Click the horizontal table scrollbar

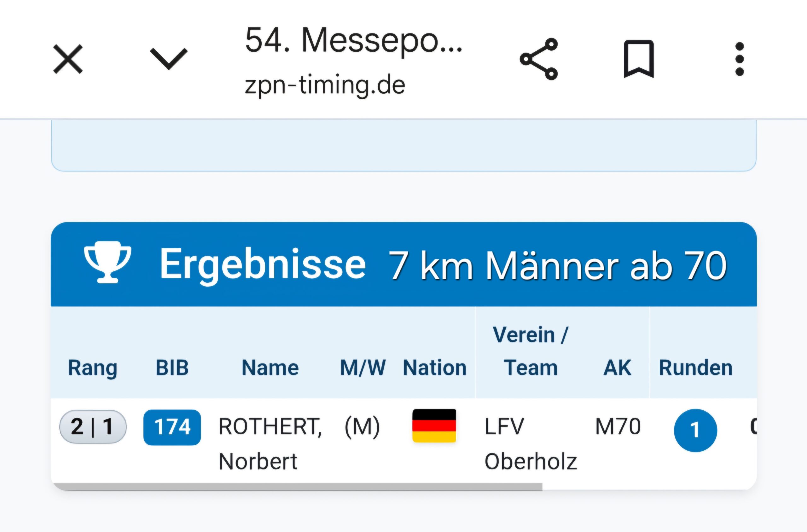(299, 487)
